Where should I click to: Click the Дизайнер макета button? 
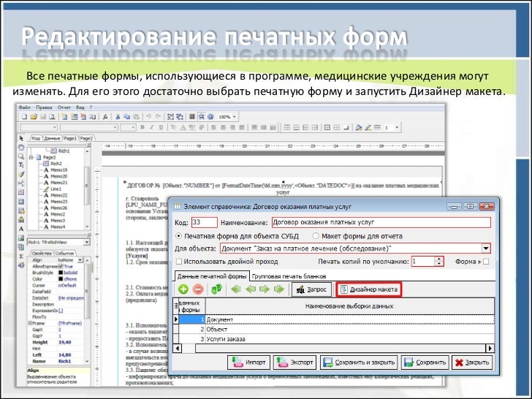(x=369, y=289)
